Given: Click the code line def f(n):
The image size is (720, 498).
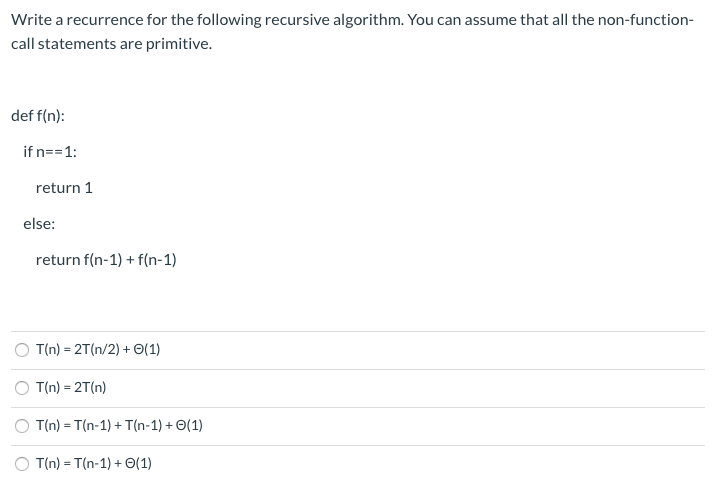Looking at the screenshot, I should (38, 116).
